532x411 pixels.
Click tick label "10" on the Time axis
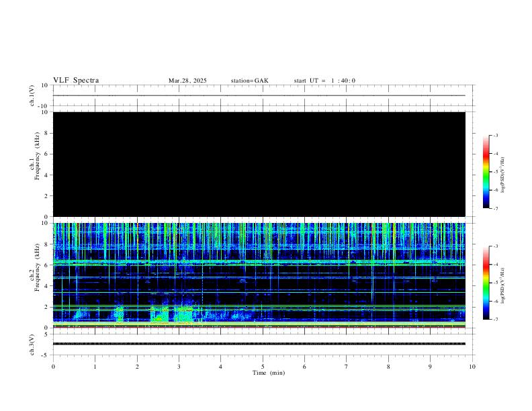point(472,367)
